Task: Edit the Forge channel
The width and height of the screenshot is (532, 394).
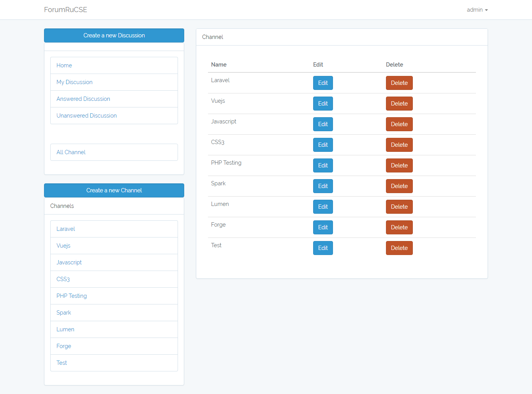Action: (x=323, y=227)
